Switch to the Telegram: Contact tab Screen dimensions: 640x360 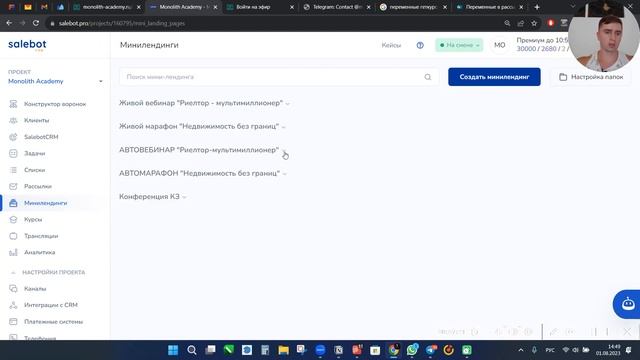click(335, 7)
